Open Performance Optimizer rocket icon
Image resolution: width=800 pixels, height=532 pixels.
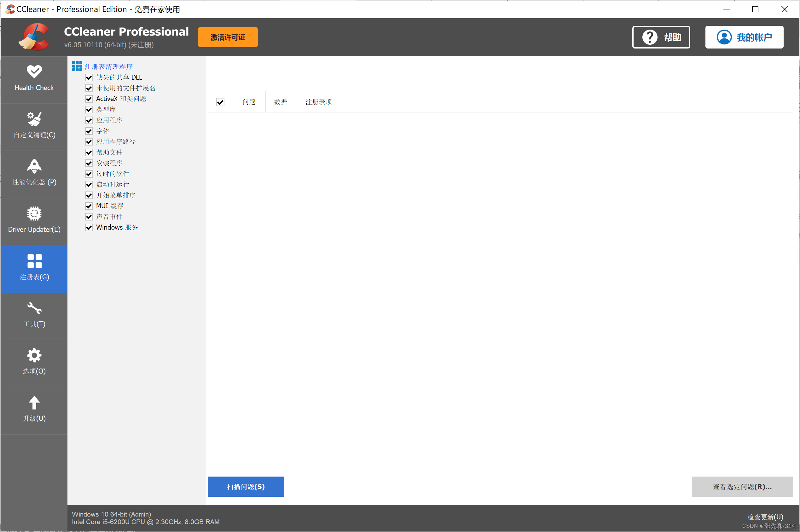click(34, 166)
